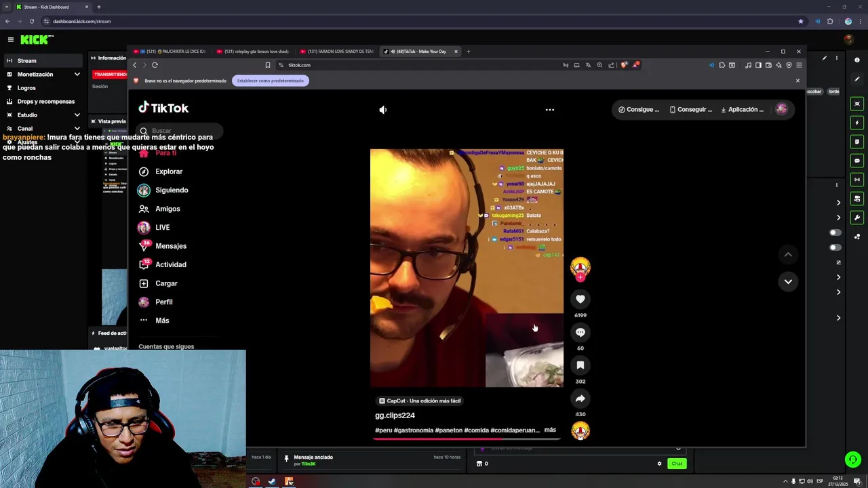Image resolution: width=868 pixels, height=488 pixels.
Task: Click the Kick dashboard info icon
Action: coord(857,60)
